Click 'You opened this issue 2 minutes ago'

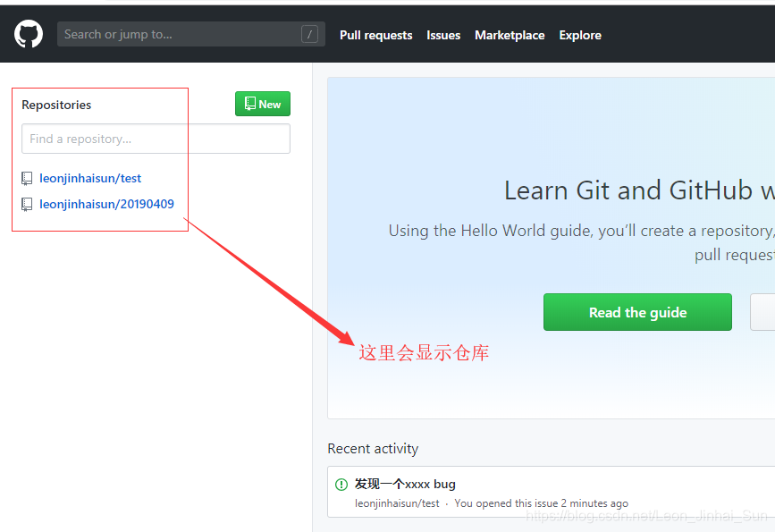coord(541,503)
